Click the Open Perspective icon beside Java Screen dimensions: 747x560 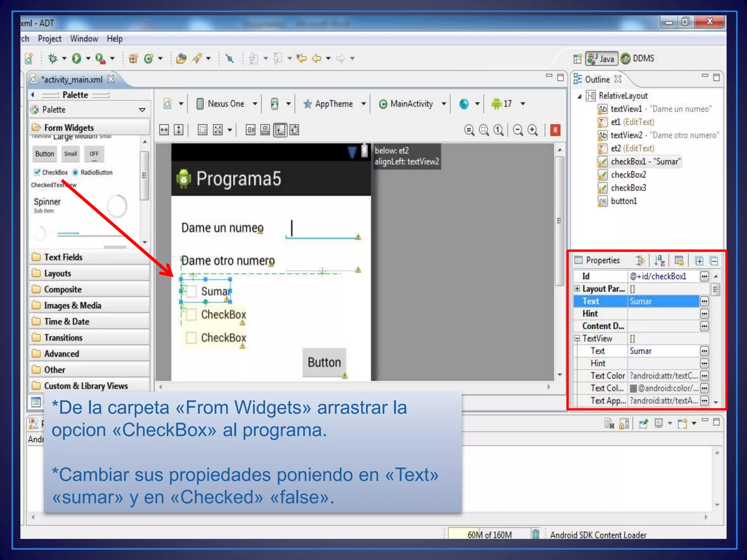click(577, 58)
